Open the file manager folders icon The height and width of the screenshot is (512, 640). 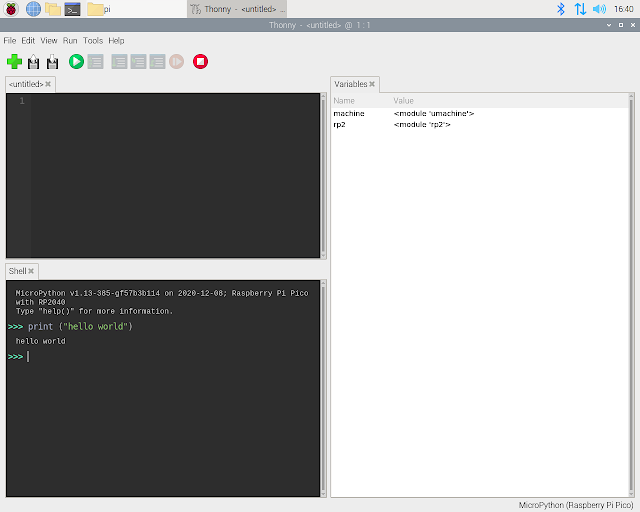coord(53,9)
